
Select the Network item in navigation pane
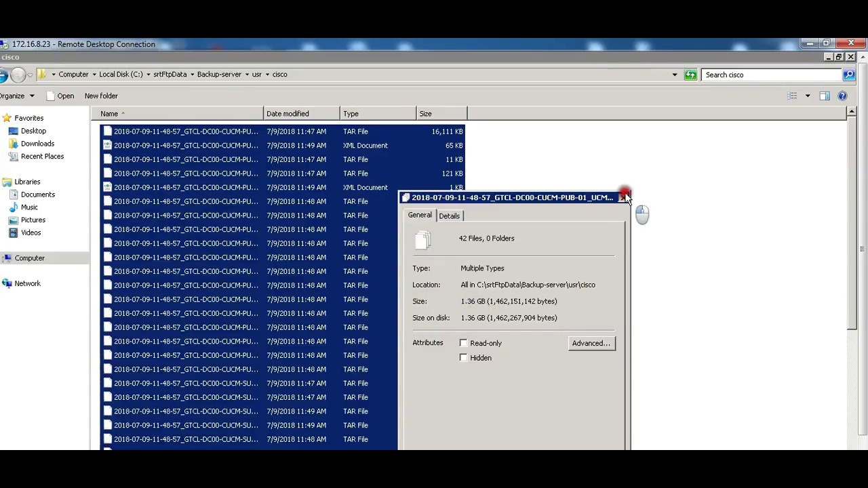click(28, 283)
